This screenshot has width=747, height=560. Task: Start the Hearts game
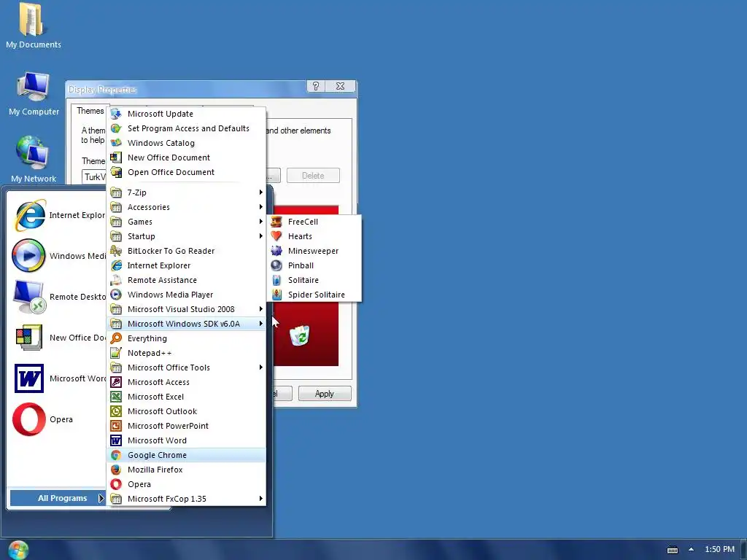pyautogui.click(x=314, y=236)
